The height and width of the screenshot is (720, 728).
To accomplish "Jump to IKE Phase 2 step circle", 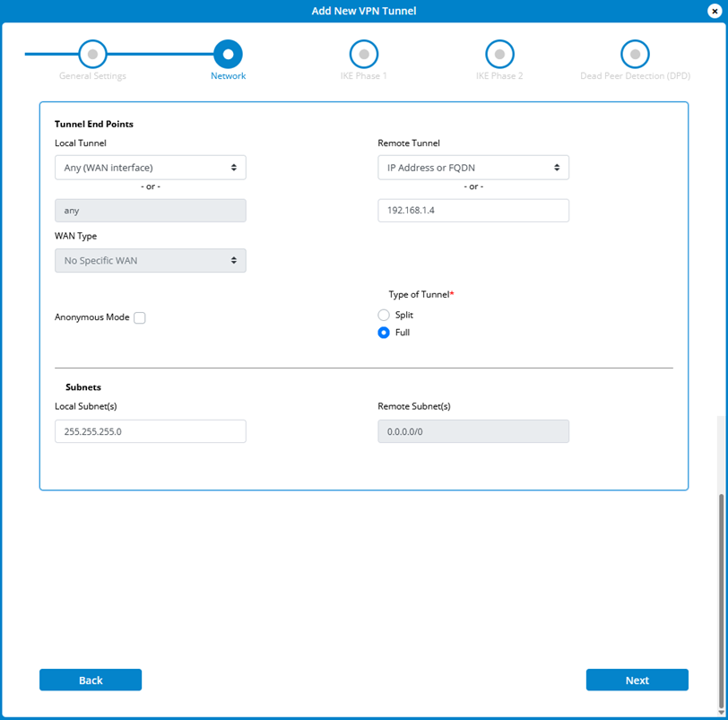I will click(x=499, y=54).
